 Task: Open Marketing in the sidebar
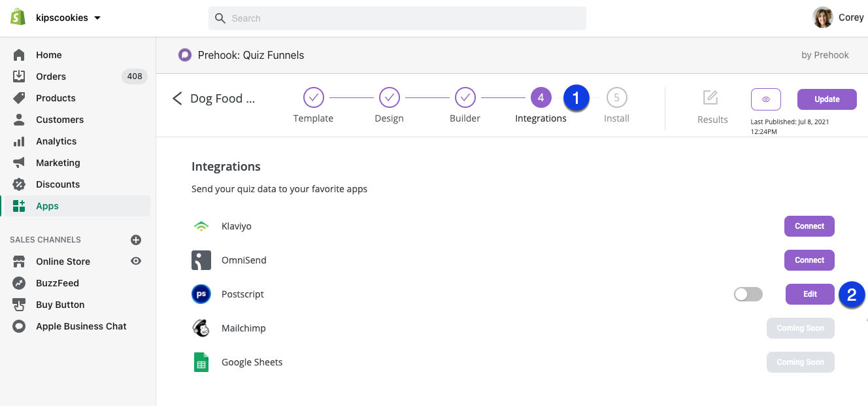58,163
